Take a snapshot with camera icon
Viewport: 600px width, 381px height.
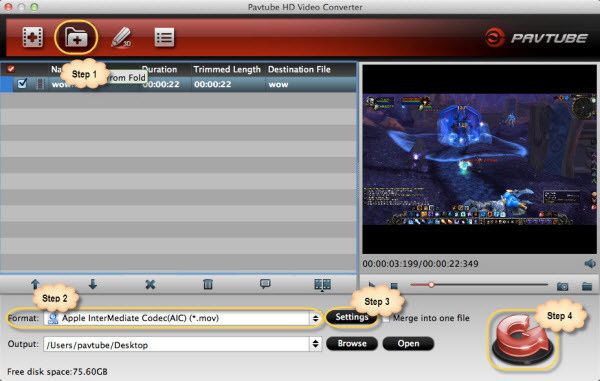tap(562, 286)
